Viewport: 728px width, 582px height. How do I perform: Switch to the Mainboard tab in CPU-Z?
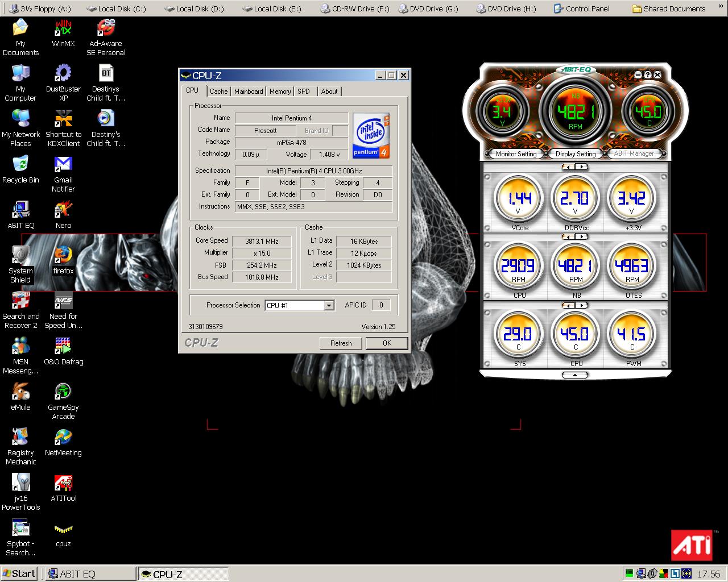tap(249, 92)
